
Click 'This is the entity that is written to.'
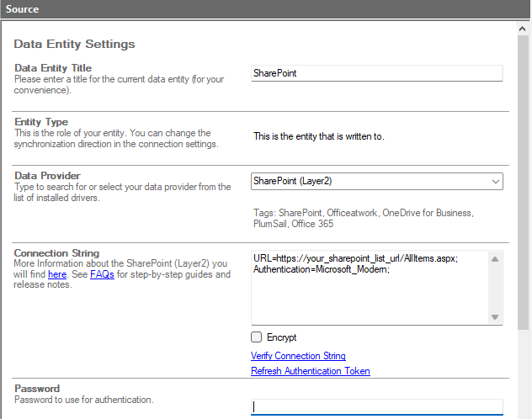pos(318,136)
